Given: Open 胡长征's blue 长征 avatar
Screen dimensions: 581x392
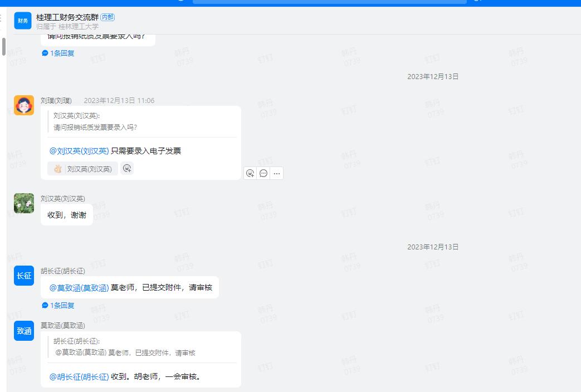Looking at the screenshot, I should (24, 276).
